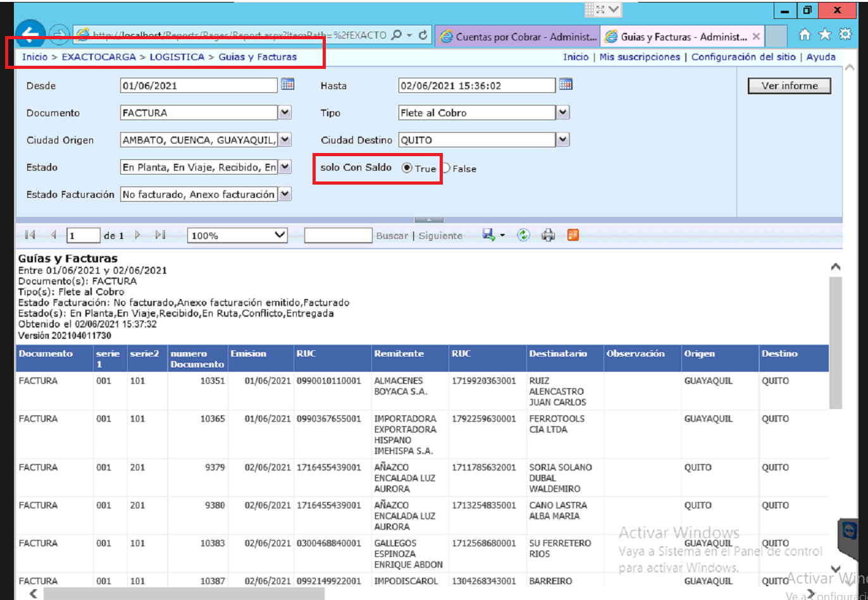This screenshot has width=868, height=600.
Task: Open the top-right Inicio link
Action: click(x=576, y=57)
